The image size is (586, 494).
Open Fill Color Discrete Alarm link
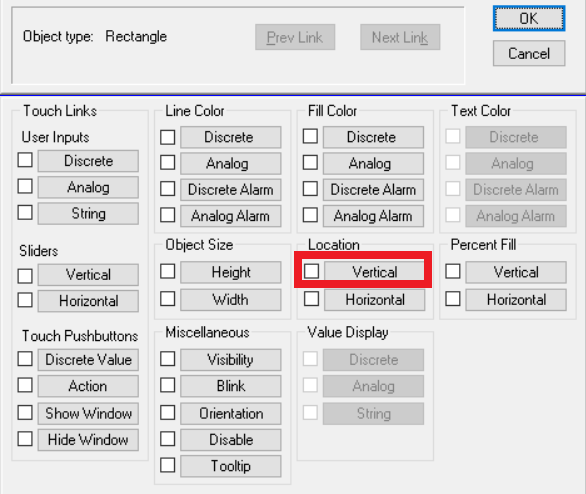(x=373, y=190)
